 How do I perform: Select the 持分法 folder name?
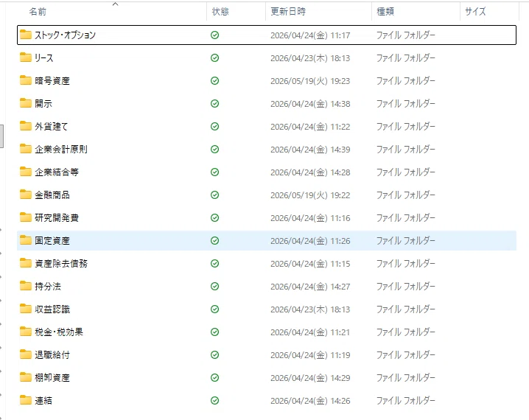pyautogui.click(x=48, y=287)
